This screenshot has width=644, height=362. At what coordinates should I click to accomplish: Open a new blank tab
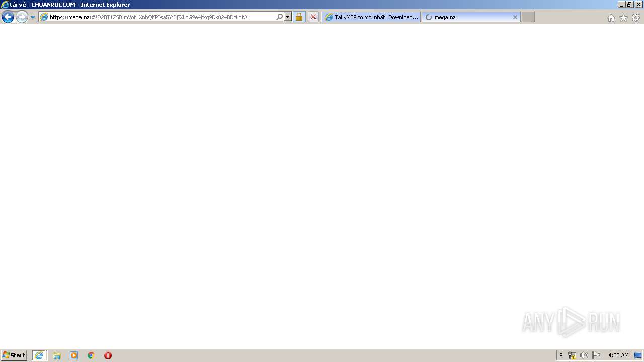pyautogui.click(x=528, y=17)
